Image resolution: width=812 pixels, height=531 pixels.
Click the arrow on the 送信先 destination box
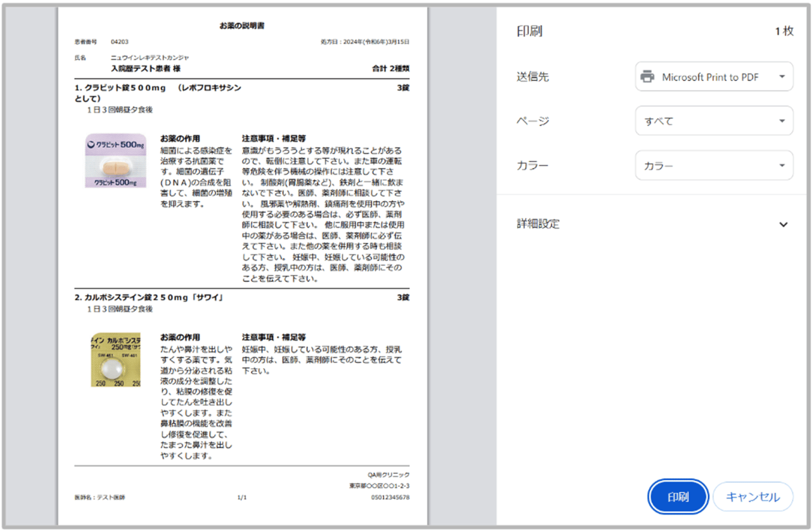pos(782,76)
